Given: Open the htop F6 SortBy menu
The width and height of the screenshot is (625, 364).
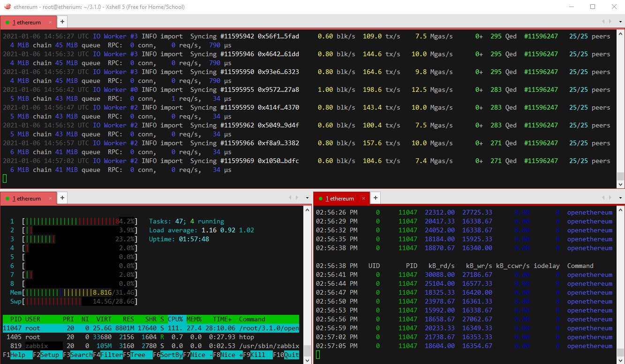Looking at the screenshot, I should pos(171,355).
